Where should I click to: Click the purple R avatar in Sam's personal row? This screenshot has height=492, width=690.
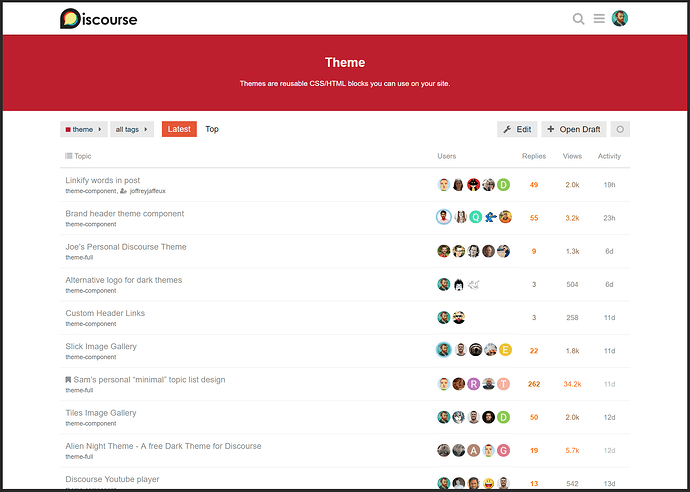473,384
